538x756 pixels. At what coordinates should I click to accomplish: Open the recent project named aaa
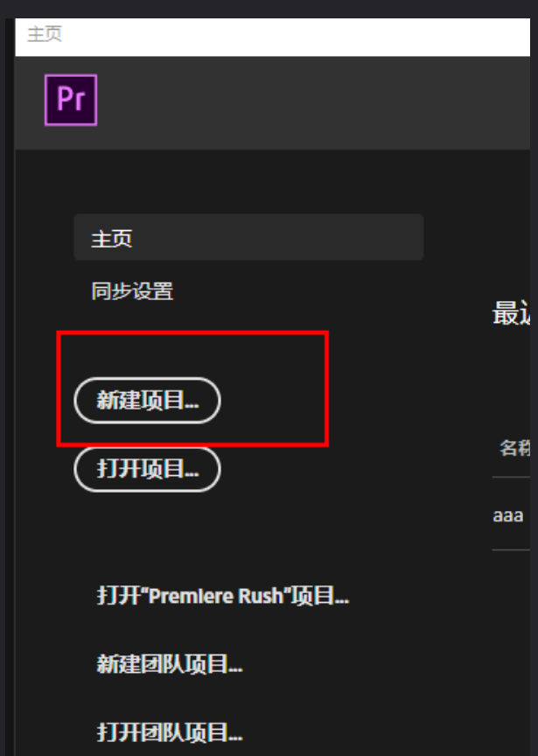click(508, 515)
